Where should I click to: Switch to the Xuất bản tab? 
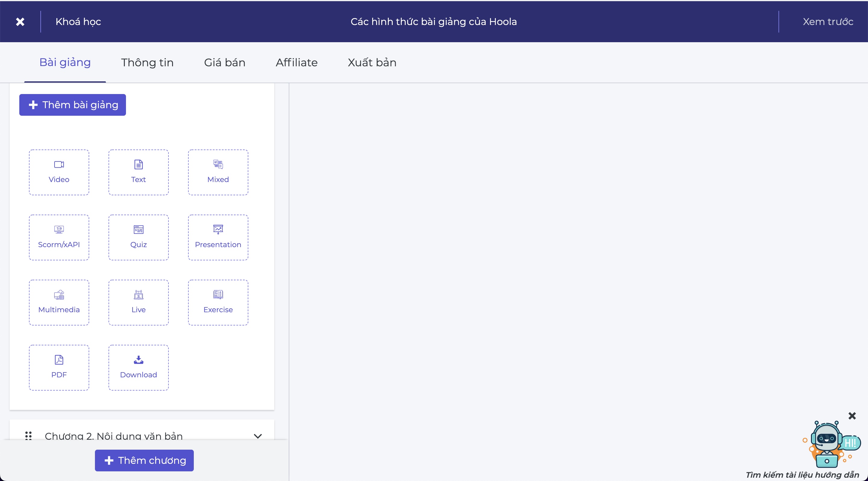[x=372, y=62]
